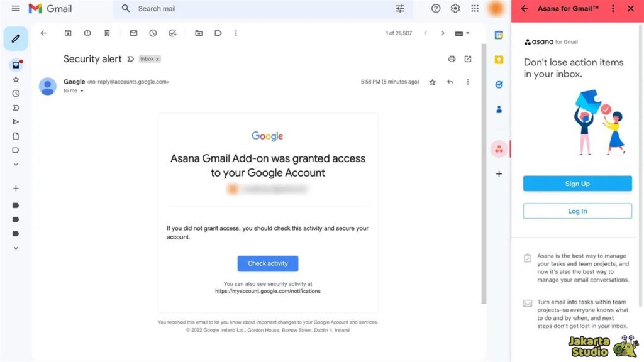Remove the Inbox label from the email
Screen dimensions: 644x362
click(x=157, y=58)
